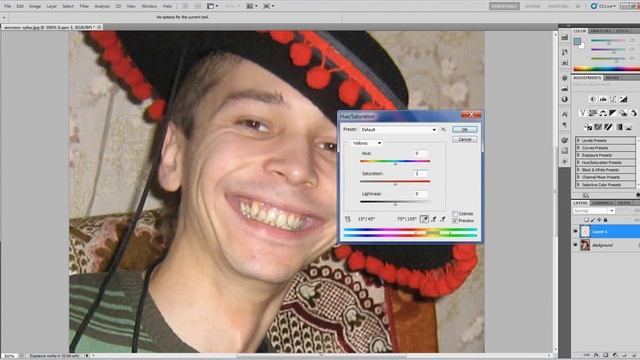Toggle the Preview checkbox
The width and height of the screenshot is (640, 360).
[455, 221]
